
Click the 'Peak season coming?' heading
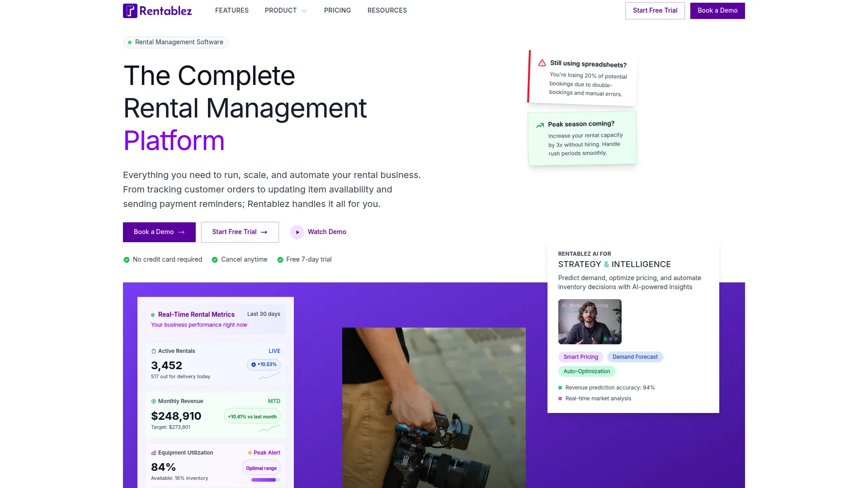581,124
